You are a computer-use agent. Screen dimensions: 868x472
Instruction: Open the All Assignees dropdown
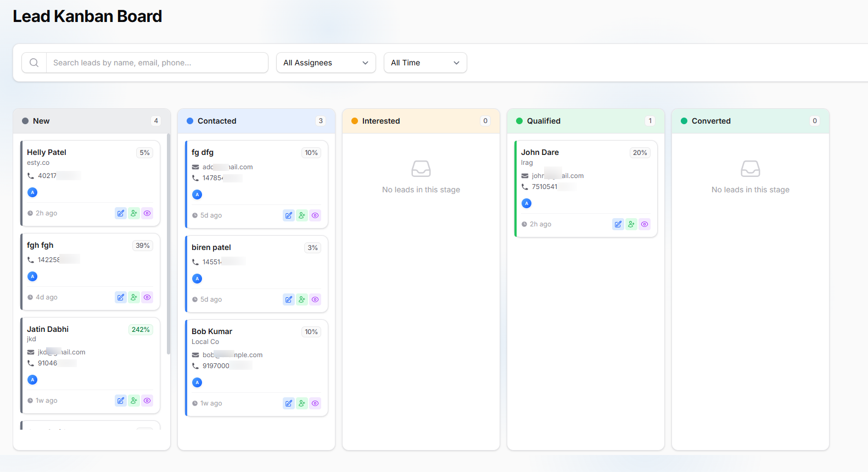point(326,63)
